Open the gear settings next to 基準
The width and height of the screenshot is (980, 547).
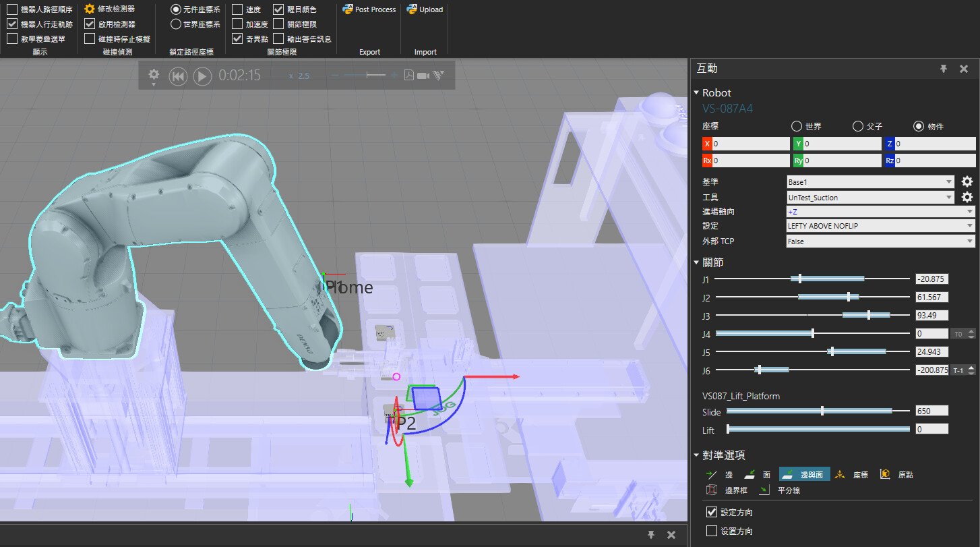967,181
